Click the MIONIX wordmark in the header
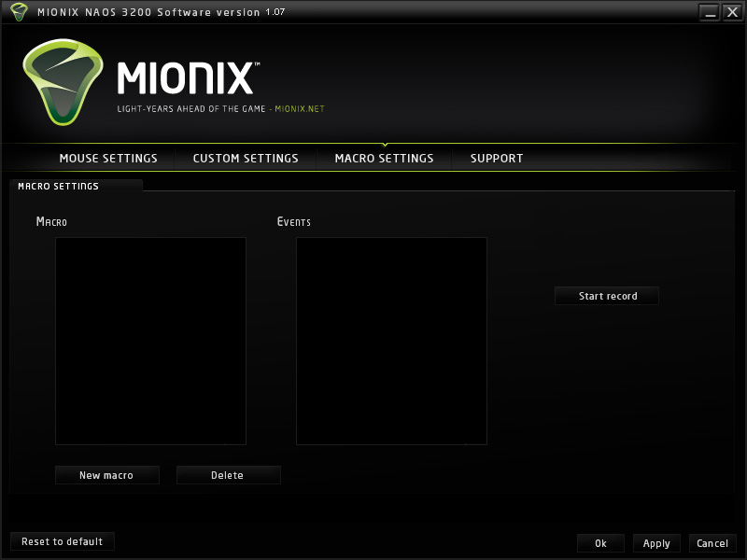This screenshot has width=747, height=560. pos(189,77)
